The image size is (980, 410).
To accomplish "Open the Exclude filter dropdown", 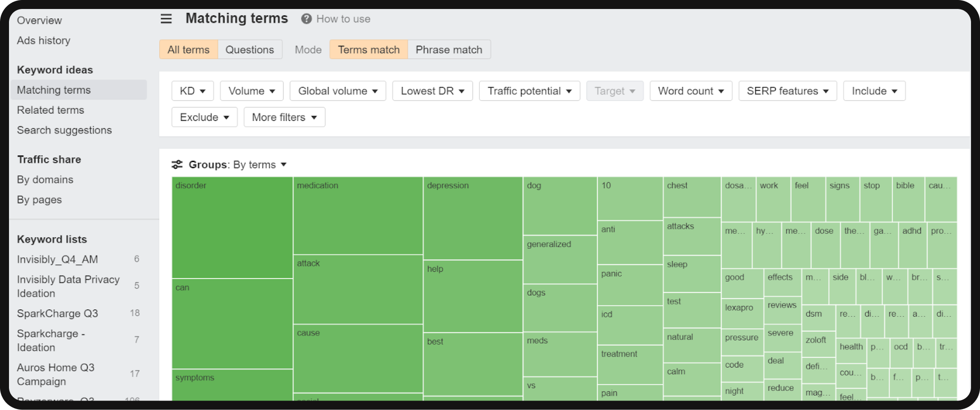I will [205, 117].
